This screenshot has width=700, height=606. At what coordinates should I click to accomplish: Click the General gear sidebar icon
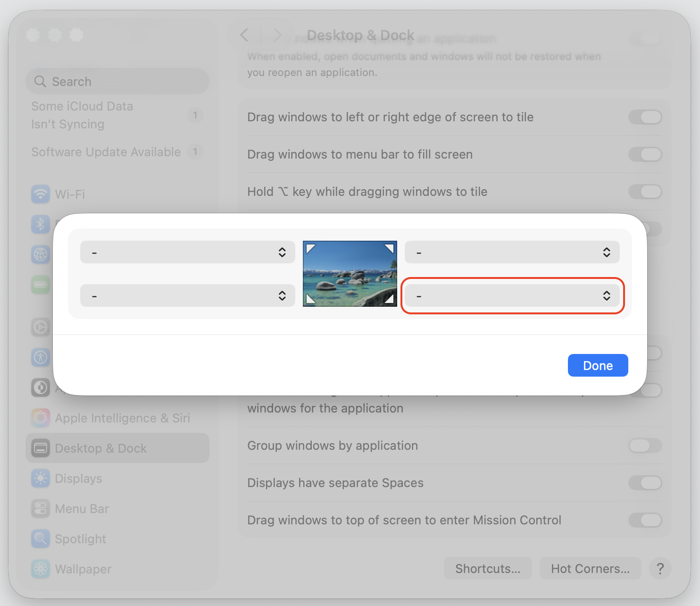(x=41, y=327)
